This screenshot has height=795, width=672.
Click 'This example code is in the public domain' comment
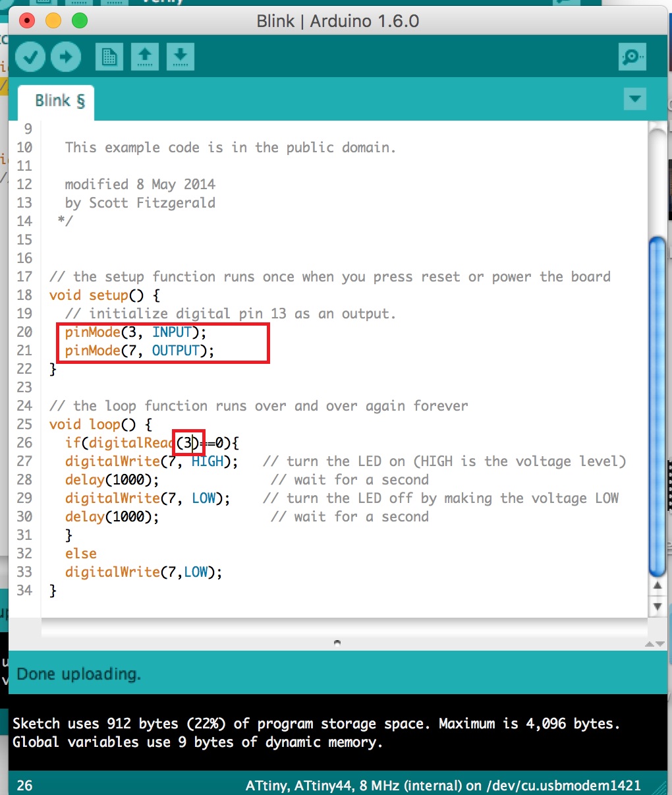click(231, 148)
